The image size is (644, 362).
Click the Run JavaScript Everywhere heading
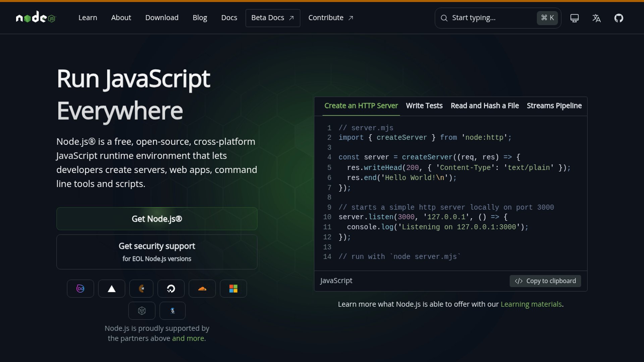pos(133,95)
